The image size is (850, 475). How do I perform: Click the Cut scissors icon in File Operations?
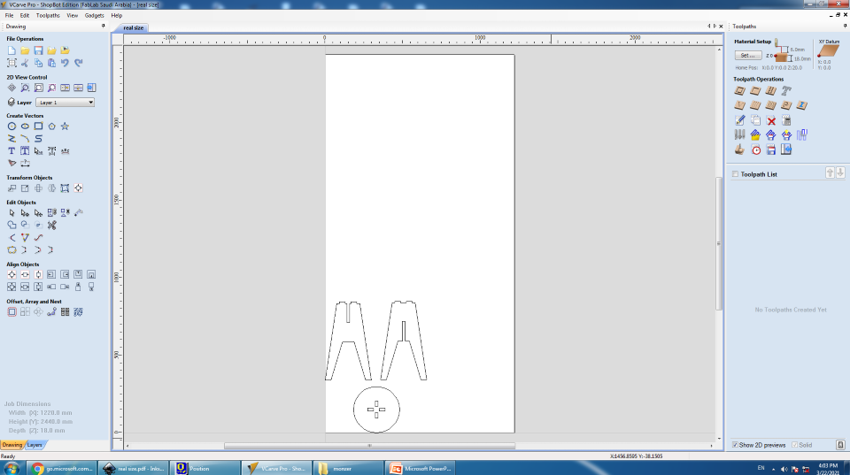pos(25,63)
